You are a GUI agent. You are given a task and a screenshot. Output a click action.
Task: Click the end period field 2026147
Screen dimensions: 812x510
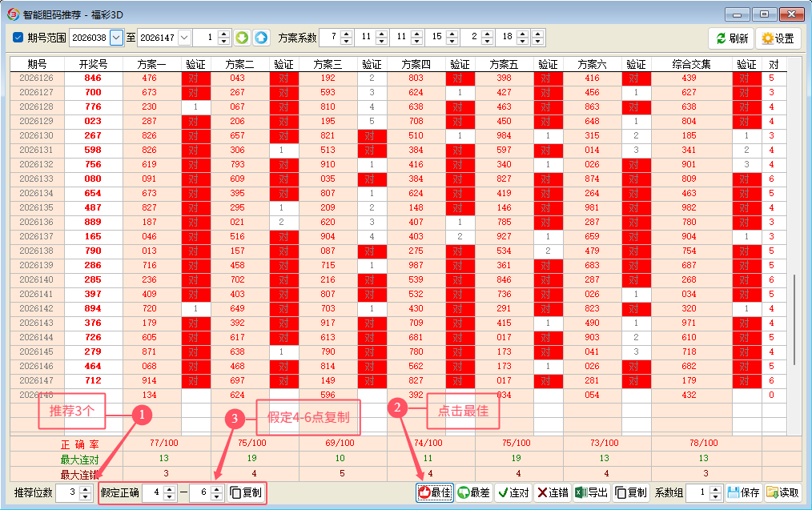pos(158,38)
